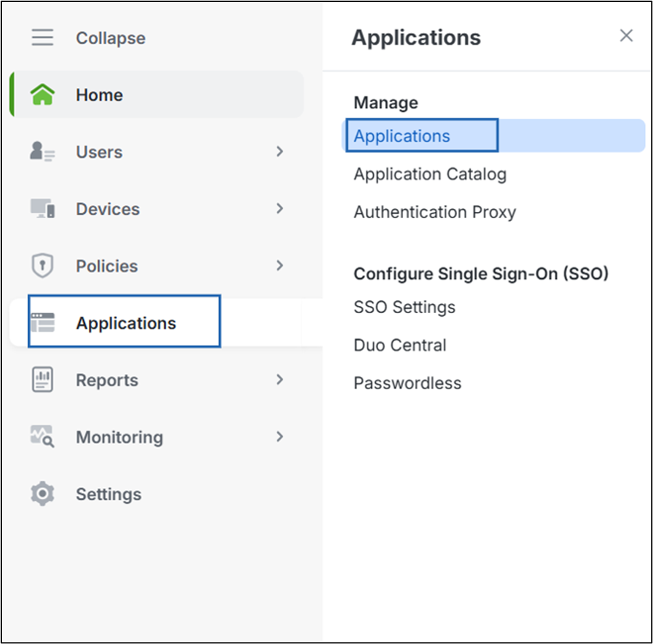Click the Configure Single Sign-On (SSO) heading
Viewport: 653px width, 644px height.
pyautogui.click(x=481, y=274)
